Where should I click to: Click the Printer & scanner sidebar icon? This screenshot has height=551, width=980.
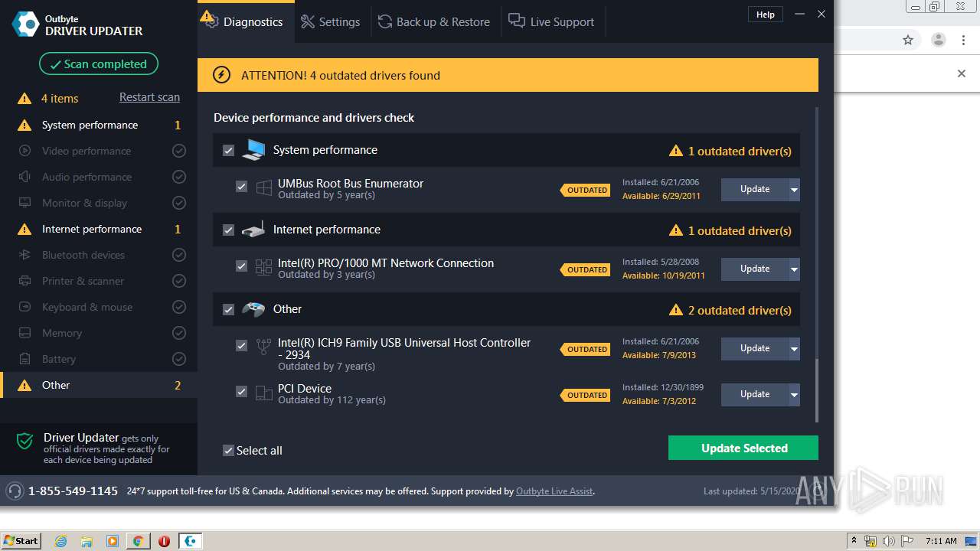pyautogui.click(x=24, y=281)
